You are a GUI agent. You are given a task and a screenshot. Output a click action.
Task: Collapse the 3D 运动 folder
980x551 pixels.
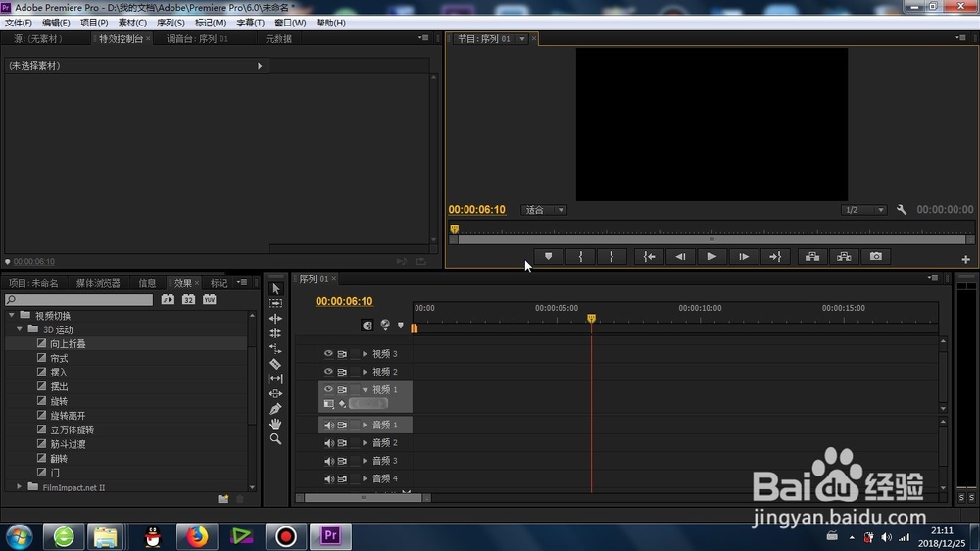point(20,329)
